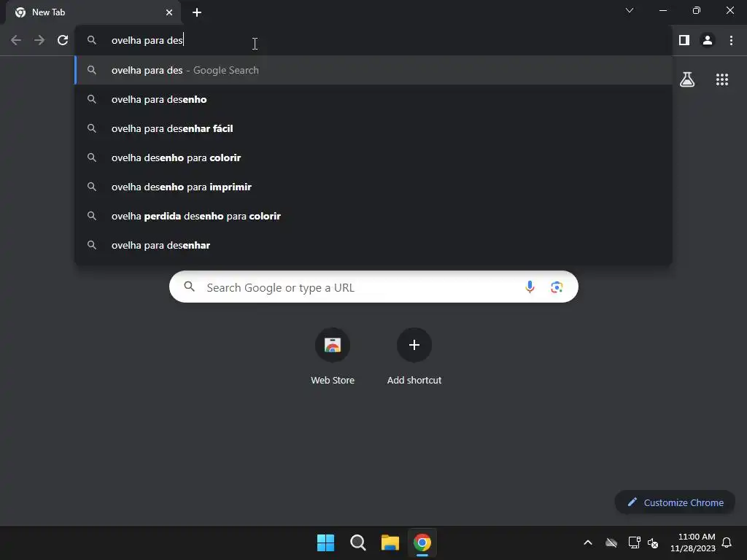Click the muted volume tray icon
The image size is (747, 560).
(x=653, y=542)
